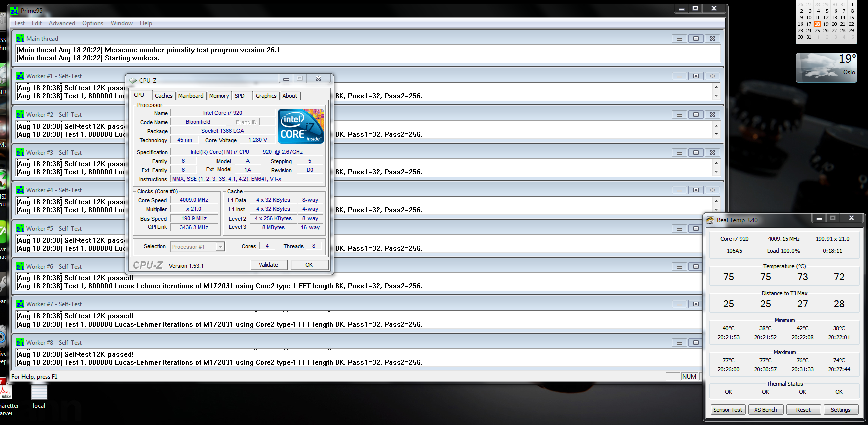The width and height of the screenshot is (868, 425).
Task: Minimize the Worker #1 child window
Action: pos(679,76)
